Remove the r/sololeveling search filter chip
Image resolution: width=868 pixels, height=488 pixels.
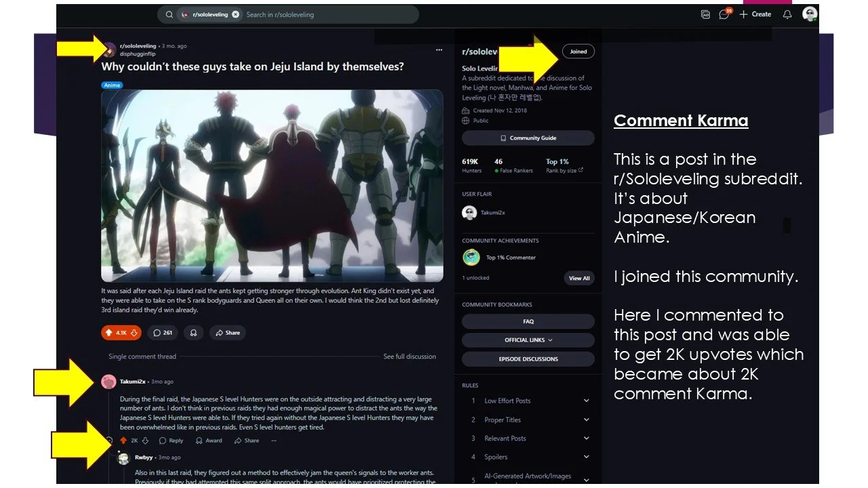[235, 14]
